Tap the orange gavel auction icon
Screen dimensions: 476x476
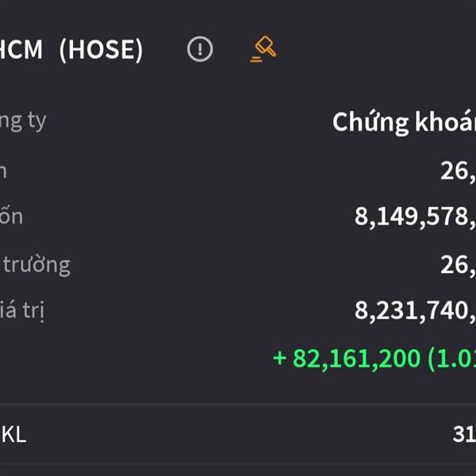263,49
